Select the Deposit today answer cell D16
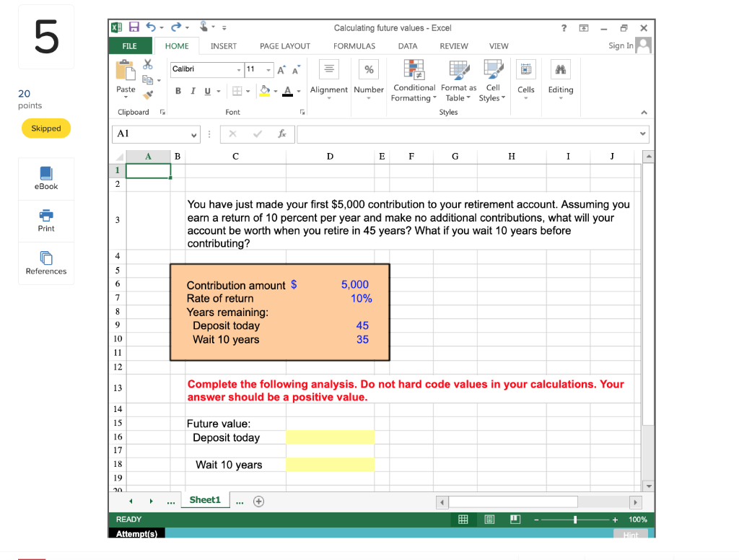Viewport: 739px width, 560px height. (x=330, y=437)
